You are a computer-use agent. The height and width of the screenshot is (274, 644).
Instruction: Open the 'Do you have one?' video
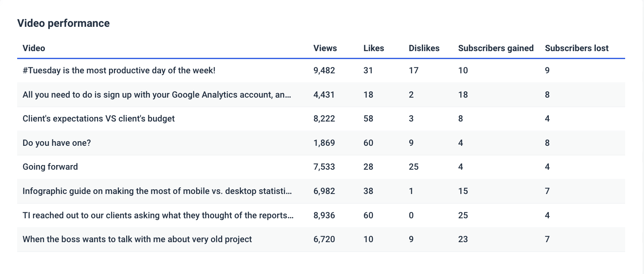56,142
